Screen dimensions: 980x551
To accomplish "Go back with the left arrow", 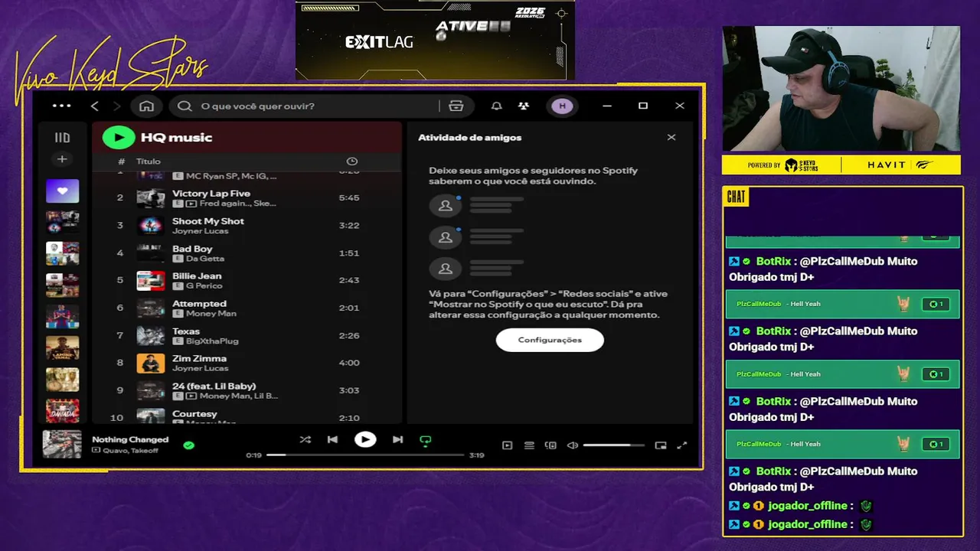I will click(x=95, y=106).
